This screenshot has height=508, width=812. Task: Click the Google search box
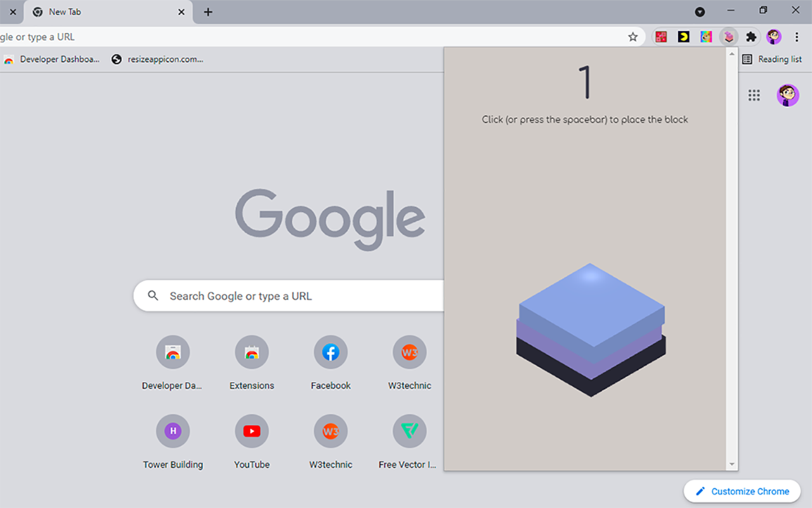(x=289, y=296)
